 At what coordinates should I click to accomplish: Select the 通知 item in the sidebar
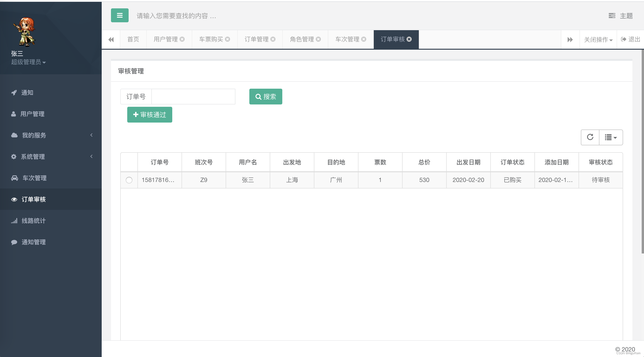point(27,93)
